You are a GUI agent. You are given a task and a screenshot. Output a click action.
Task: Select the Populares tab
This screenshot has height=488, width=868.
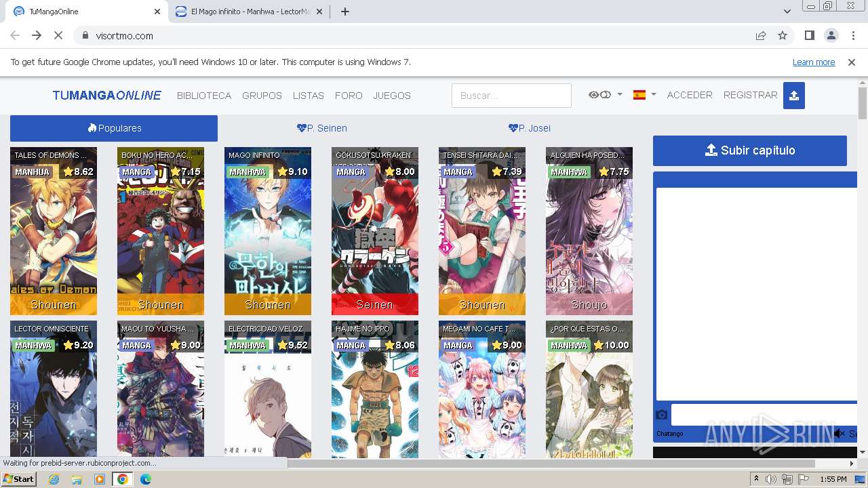coord(114,128)
